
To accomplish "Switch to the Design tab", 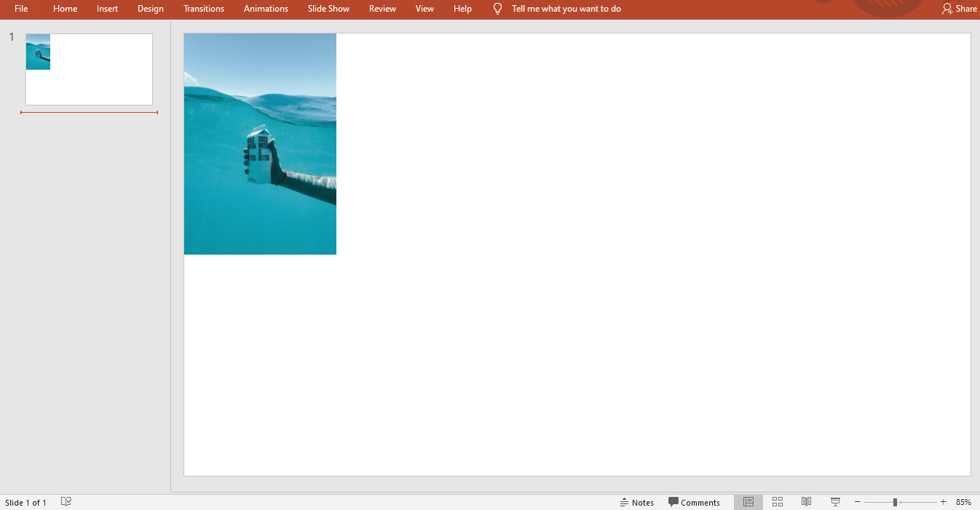I will (151, 9).
